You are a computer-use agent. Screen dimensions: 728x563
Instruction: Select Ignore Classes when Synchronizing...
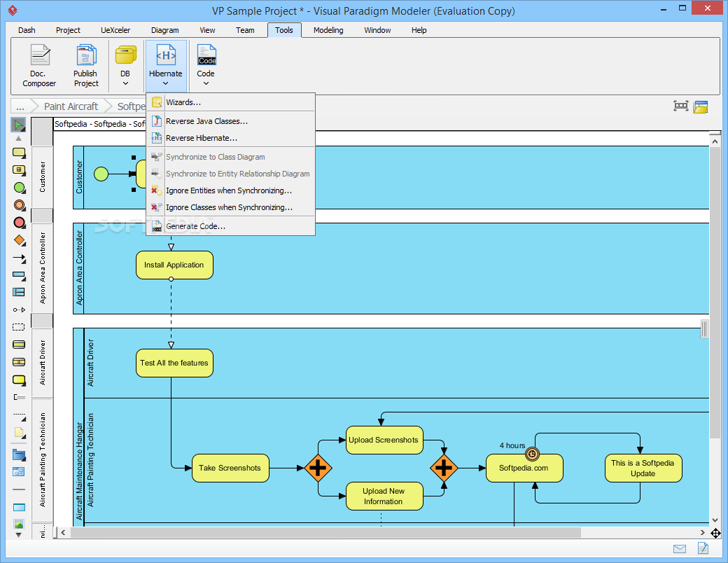click(231, 207)
